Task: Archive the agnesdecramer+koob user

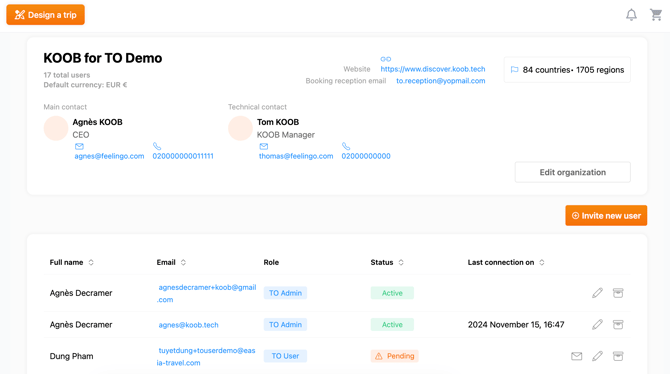Action: coord(618,293)
